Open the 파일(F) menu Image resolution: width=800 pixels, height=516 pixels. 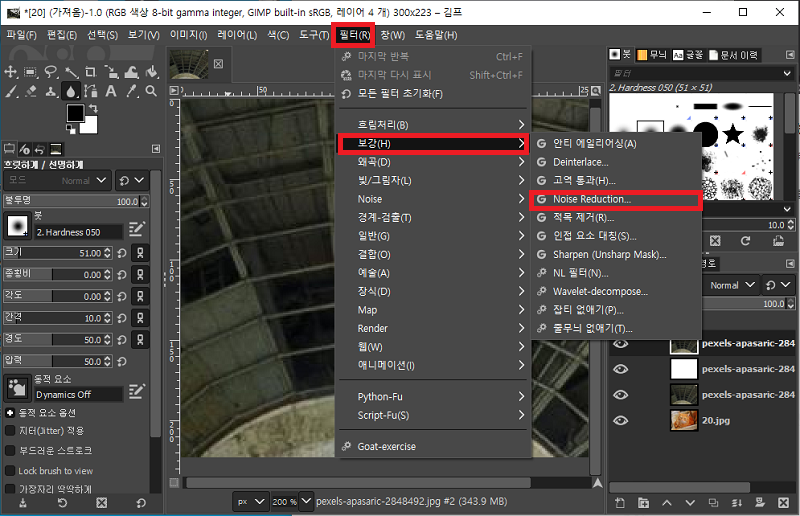click(x=21, y=35)
